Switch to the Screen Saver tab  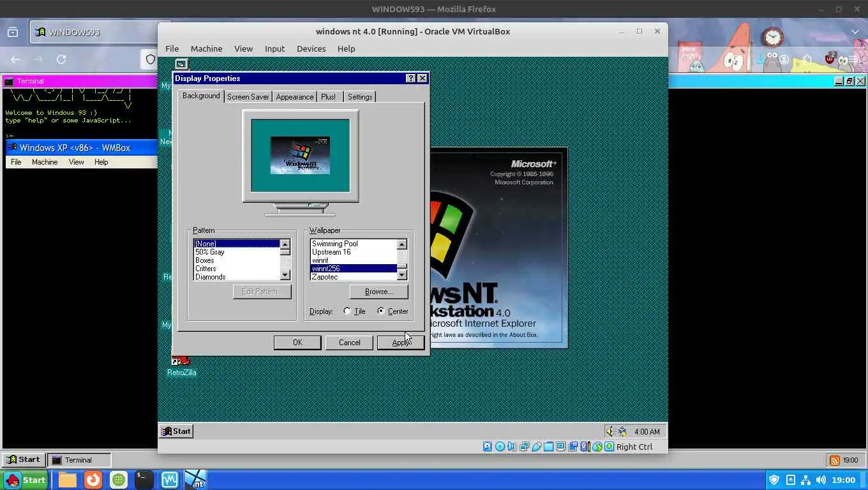point(248,97)
